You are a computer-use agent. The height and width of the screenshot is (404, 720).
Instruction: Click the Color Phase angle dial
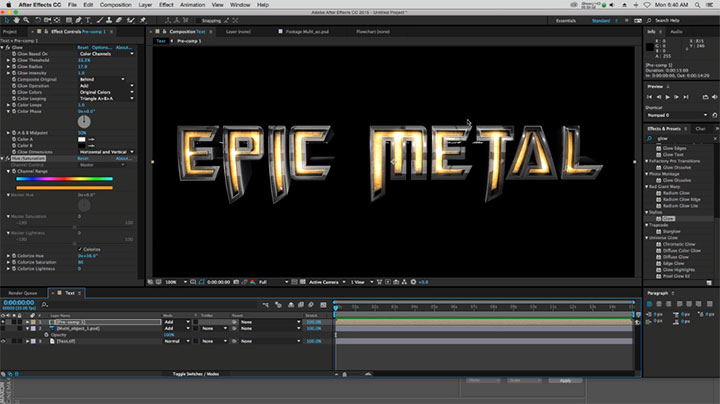(84, 122)
